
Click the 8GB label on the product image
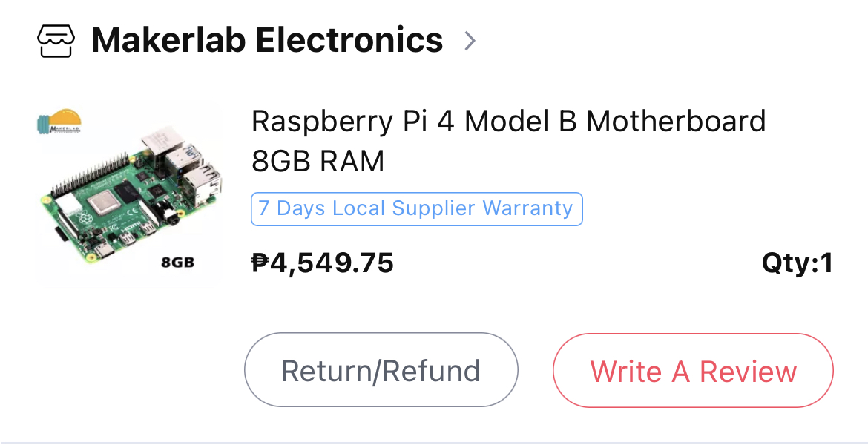point(177,262)
